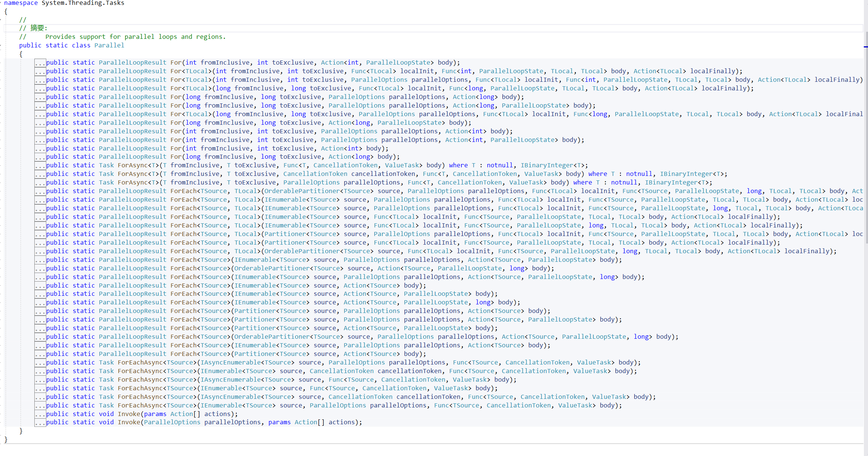The image size is (868, 456).
Task: Expand region before ForAsync with ParallelOptions parallelOptions parameter
Action: (40, 183)
